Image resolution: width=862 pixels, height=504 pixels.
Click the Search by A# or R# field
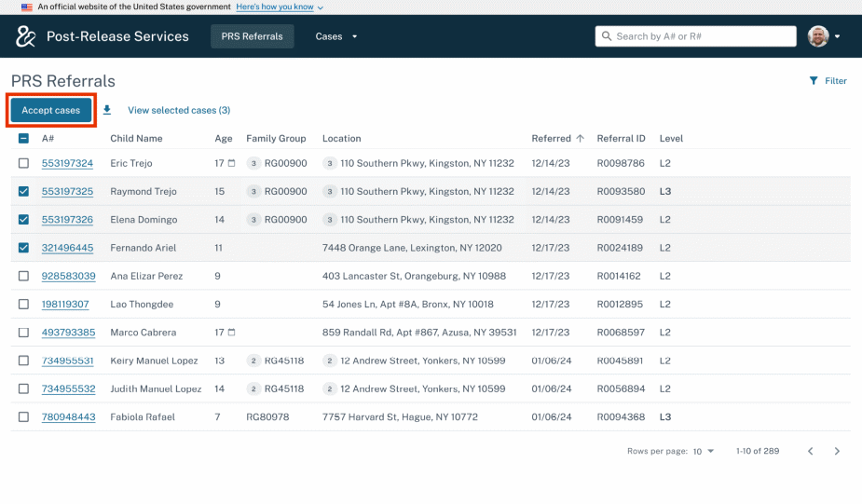coord(704,36)
